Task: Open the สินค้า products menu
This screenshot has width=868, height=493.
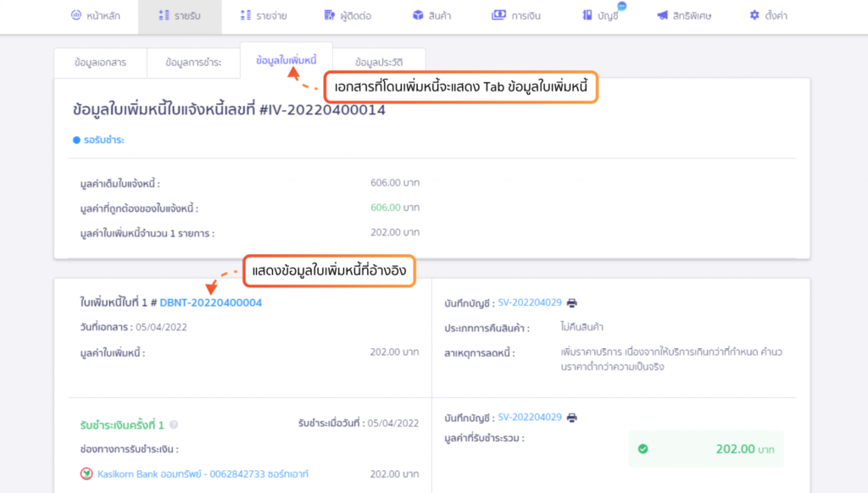Action: pyautogui.click(x=431, y=16)
